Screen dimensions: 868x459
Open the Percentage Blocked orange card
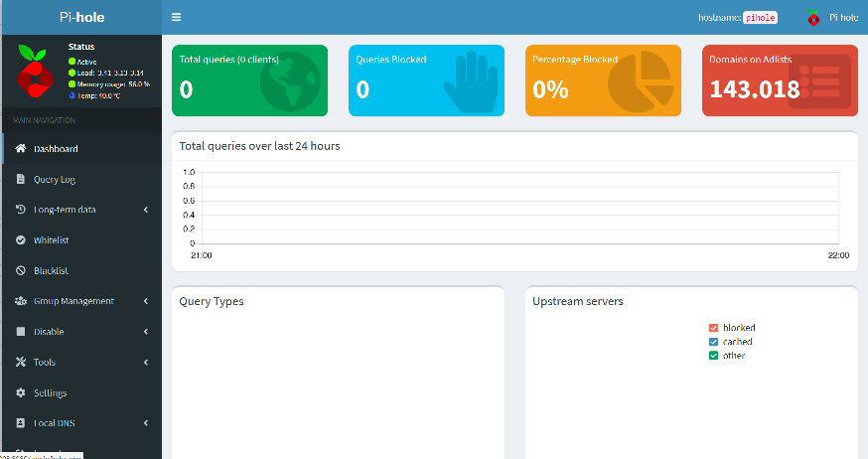tap(603, 80)
